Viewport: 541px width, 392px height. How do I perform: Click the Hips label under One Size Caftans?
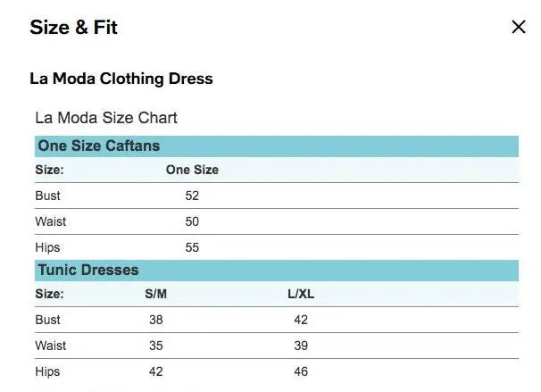coord(47,247)
